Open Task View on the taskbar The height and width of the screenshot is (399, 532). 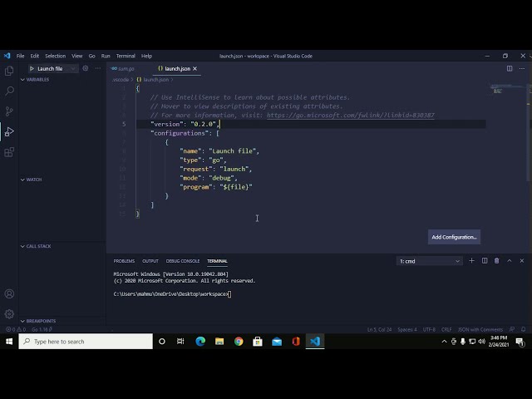point(180,342)
